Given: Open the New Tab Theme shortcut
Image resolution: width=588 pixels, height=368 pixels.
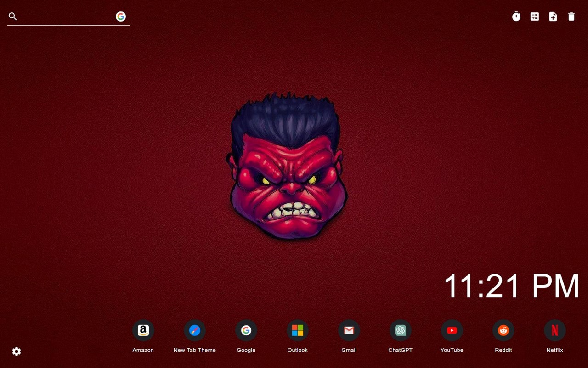Looking at the screenshot, I should point(194,330).
